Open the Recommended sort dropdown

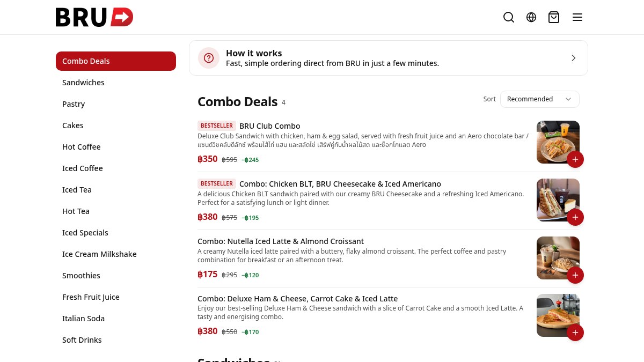(x=540, y=99)
